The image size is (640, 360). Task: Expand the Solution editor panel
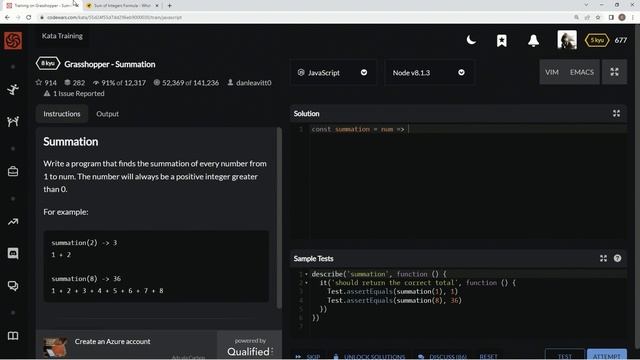pos(616,113)
